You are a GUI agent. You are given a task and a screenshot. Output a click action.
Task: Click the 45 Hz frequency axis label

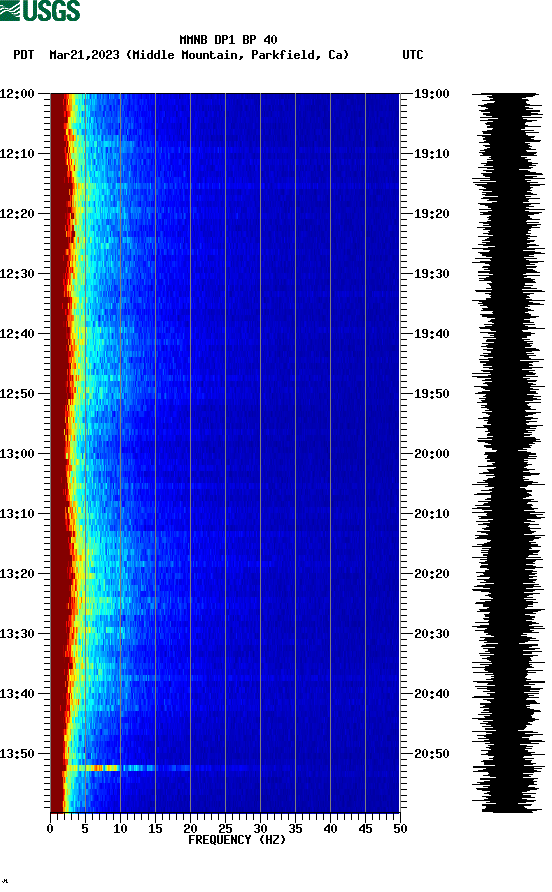[365, 829]
